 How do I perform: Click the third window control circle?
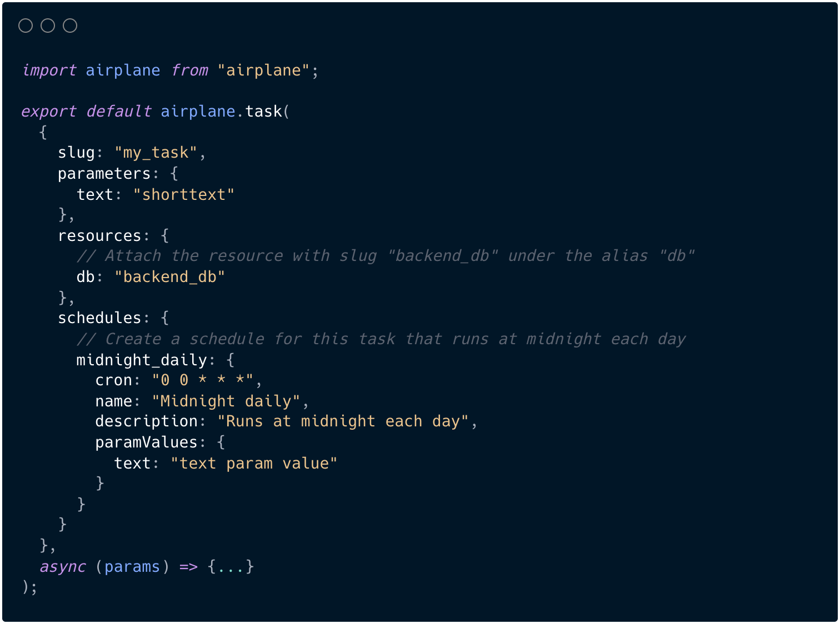point(70,26)
